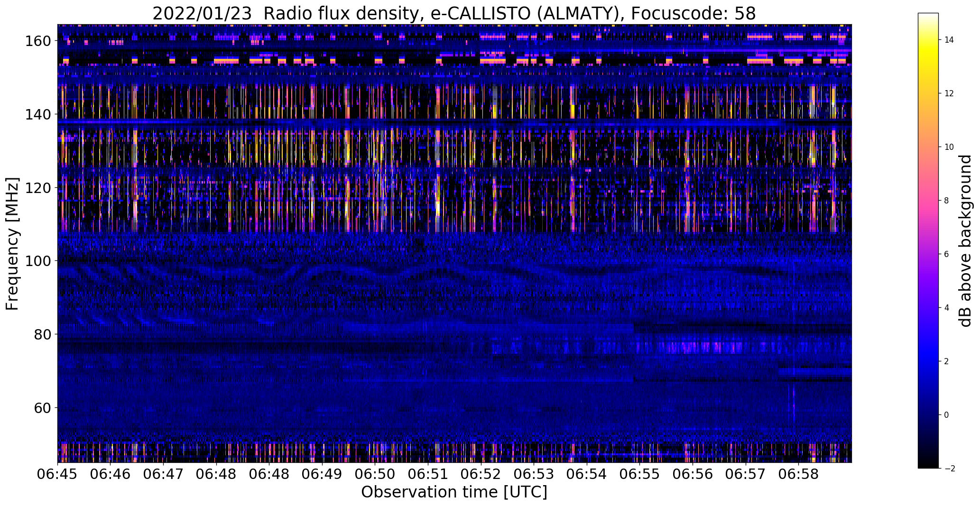The height and width of the screenshot is (506, 980).
Task: Click the 06:55 time tick label
Action: [x=640, y=474]
